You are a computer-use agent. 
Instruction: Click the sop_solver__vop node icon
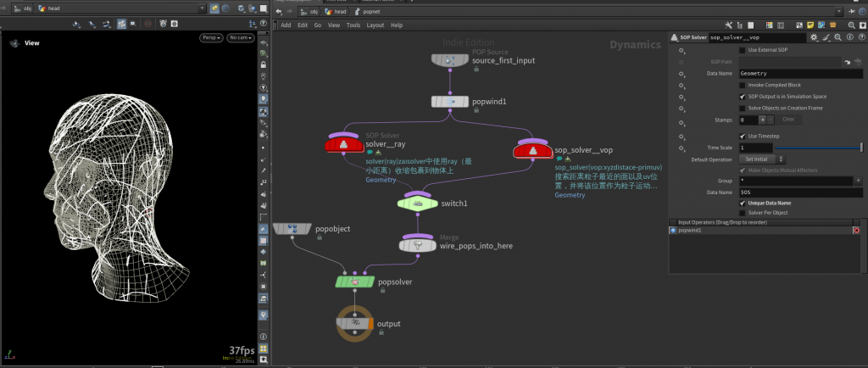pyautogui.click(x=532, y=151)
